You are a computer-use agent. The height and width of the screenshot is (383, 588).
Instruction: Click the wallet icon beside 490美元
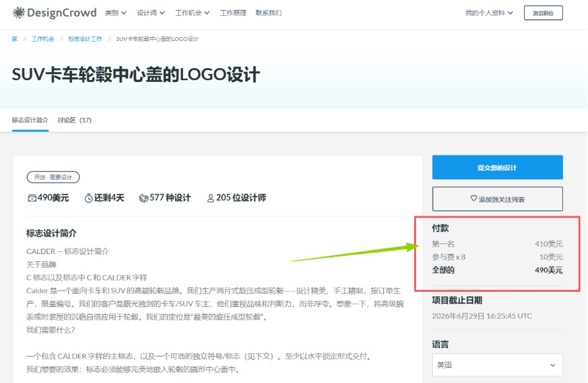(32, 198)
